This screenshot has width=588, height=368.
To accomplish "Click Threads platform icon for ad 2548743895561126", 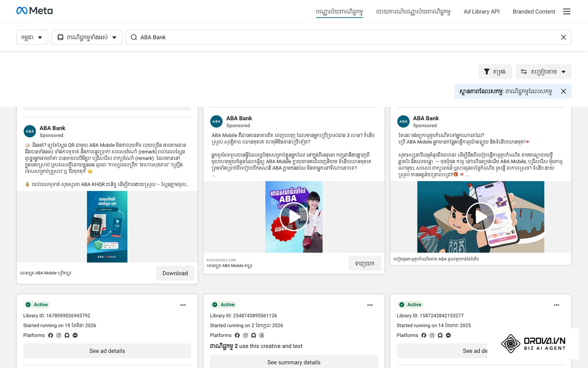I will pos(262,335).
